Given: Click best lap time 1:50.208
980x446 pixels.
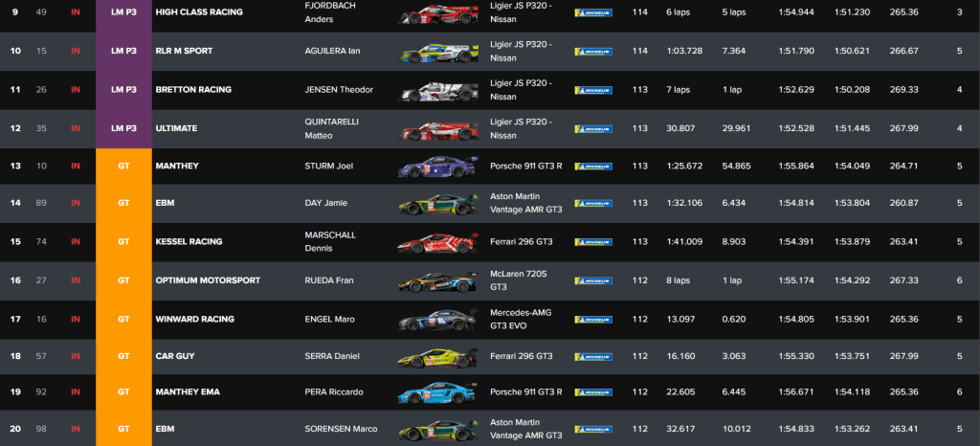Looking at the screenshot, I should tap(852, 89).
